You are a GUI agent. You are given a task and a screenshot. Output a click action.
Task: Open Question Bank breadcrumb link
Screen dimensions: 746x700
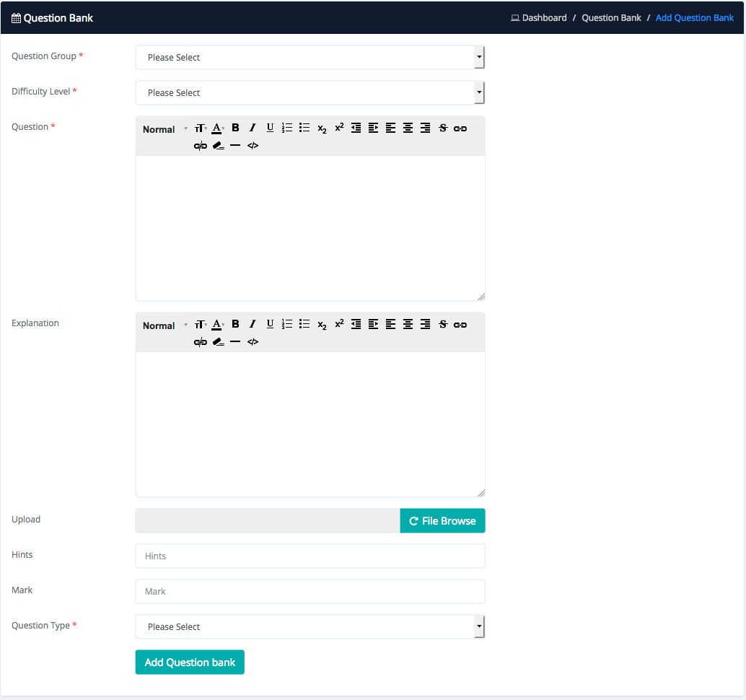point(611,18)
